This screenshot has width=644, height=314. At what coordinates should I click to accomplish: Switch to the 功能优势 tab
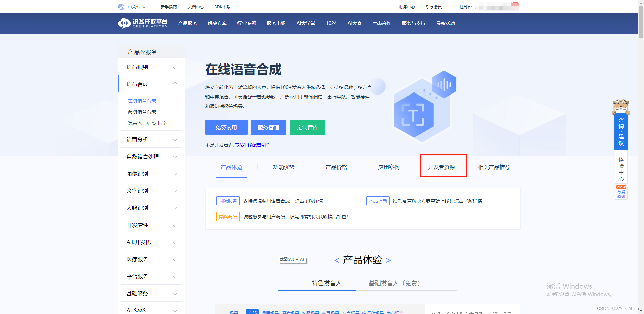[284, 167]
